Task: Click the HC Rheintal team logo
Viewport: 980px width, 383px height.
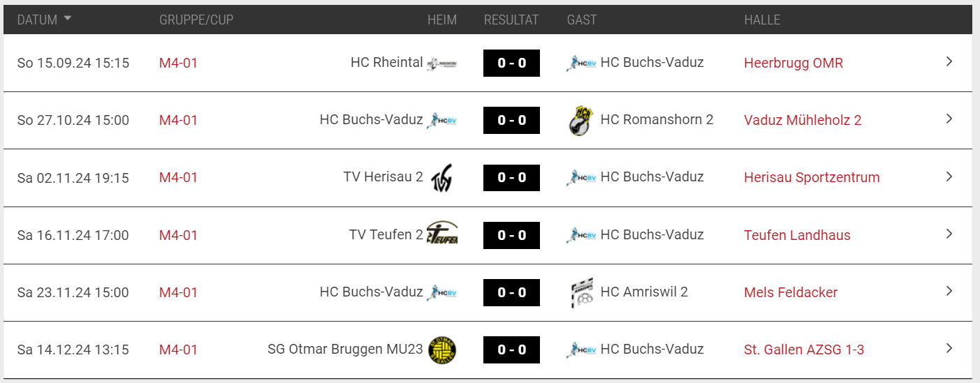Action: (441, 63)
